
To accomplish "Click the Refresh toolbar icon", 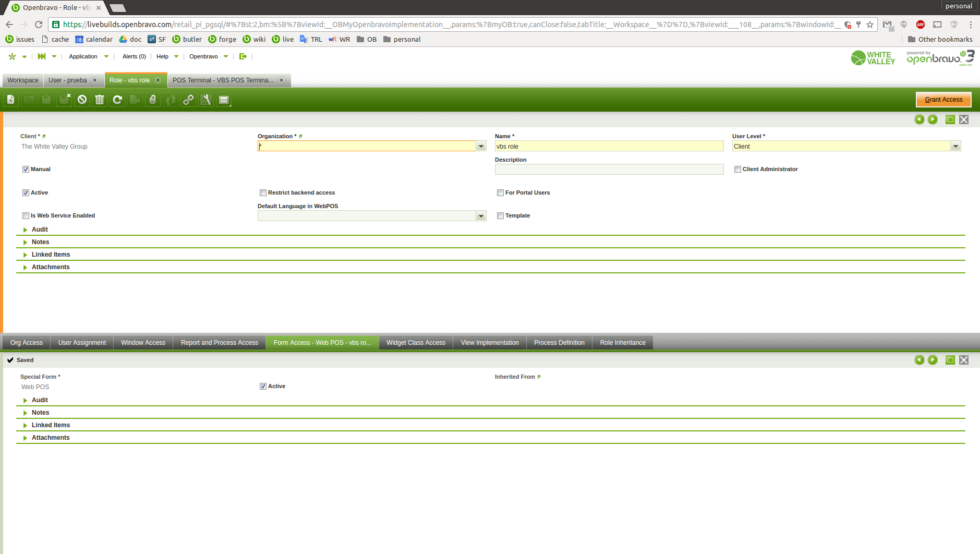I will pos(117,100).
